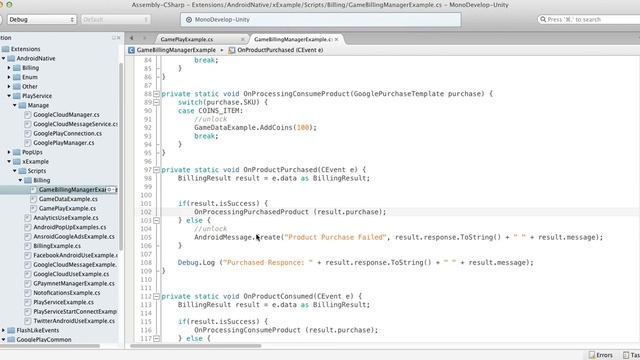
Task: Fold the OnProductConsumed method at line 112
Action: click(x=156, y=296)
